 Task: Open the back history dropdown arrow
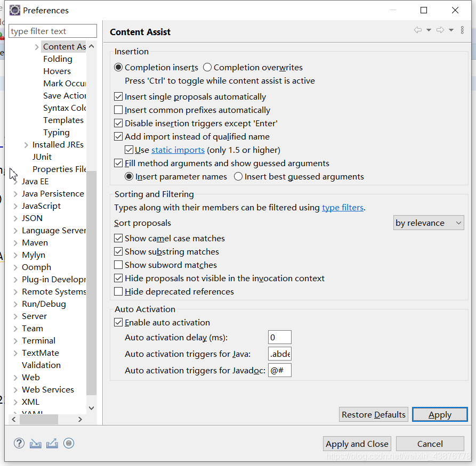coord(429,30)
